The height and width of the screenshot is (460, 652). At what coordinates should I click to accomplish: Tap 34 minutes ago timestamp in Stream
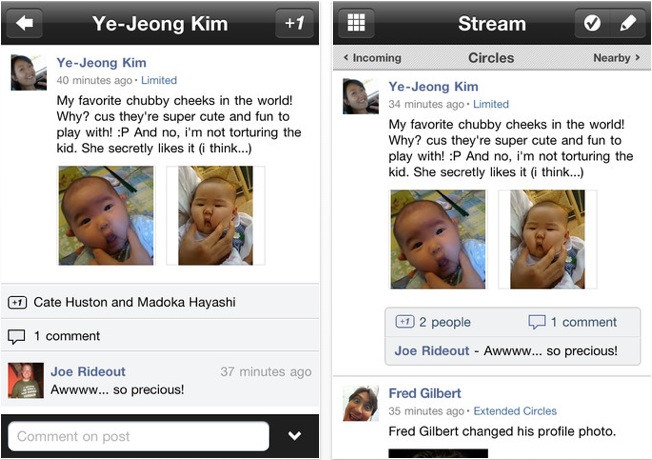(426, 104)
